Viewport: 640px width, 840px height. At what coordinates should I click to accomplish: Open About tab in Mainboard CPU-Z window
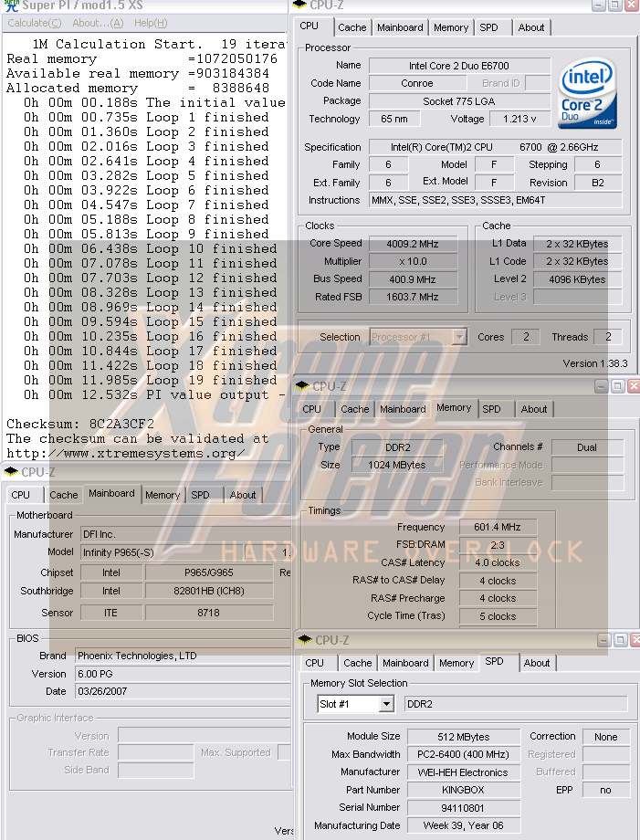point(243,495)
